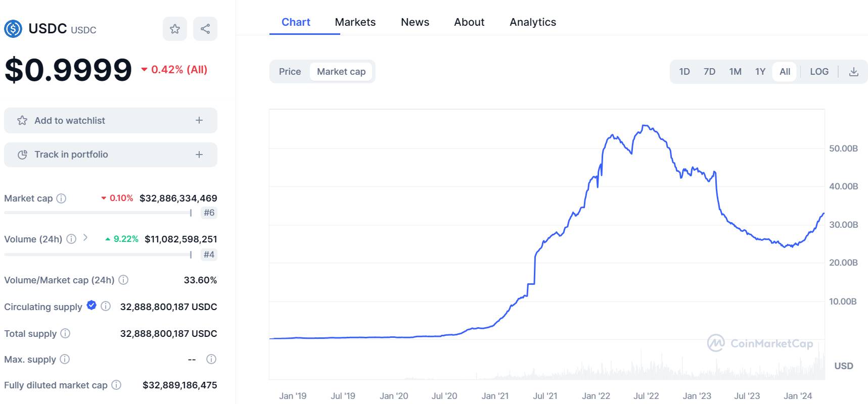Click the Jul '22 peak on chart line
Viewport: 868px width, 404px height.
645,126
